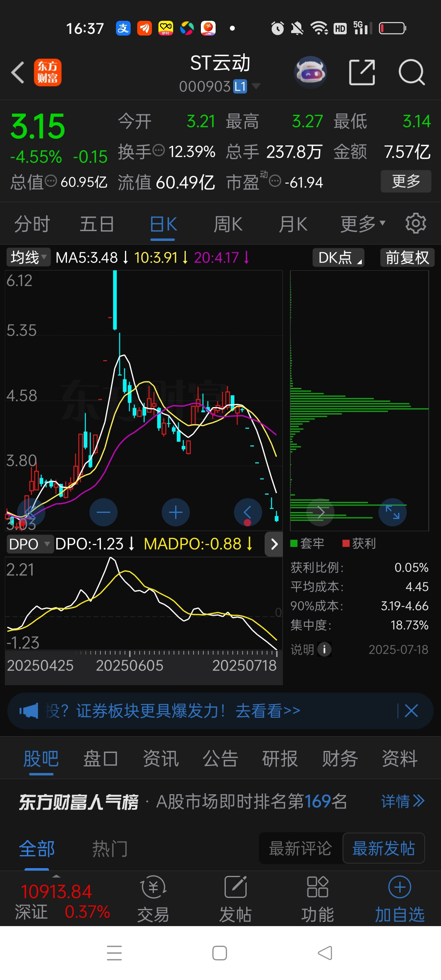Tap 加自选 add to watchlist
The width and height of the screenshot is (441, 980).
click(x=400, y=899)
